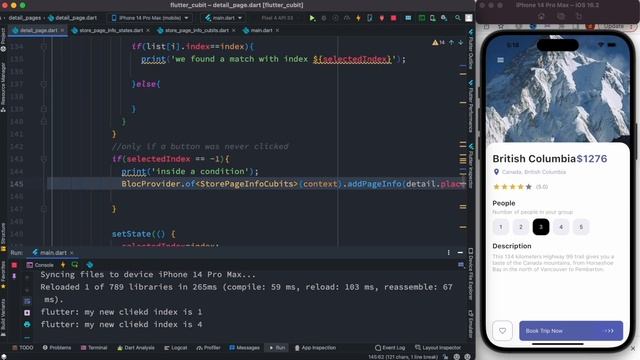Switch to store_page_info_states.dart tab
The height and width of the screenshot is (360, 640).
point(111,31)
